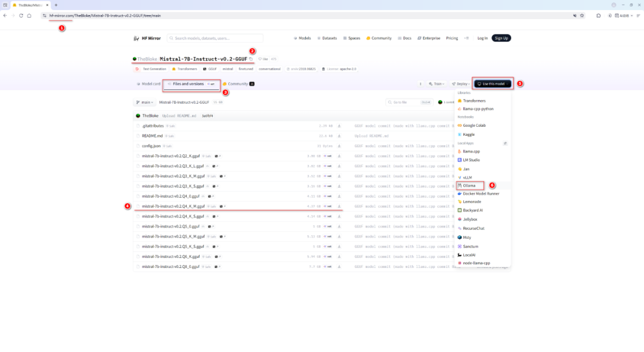Viewport: 644px width, 352px height.
Task: Select the Files and versions tab
Action: (191, 84)
